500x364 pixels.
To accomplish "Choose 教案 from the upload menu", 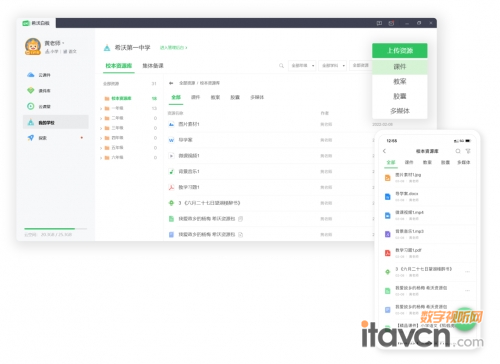I will click(x=400, y=81).
